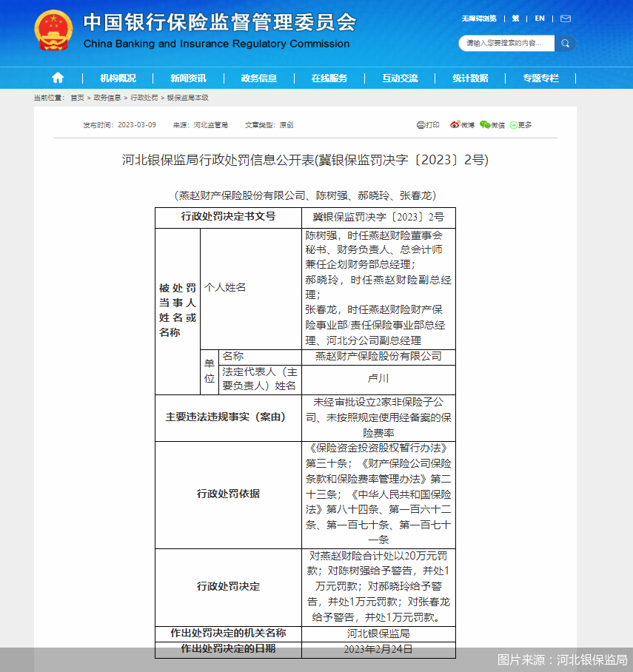The image size is (633, 672).
Task: Go to 政务信息 in breadcrumb
Action: [x=107, y=98]
